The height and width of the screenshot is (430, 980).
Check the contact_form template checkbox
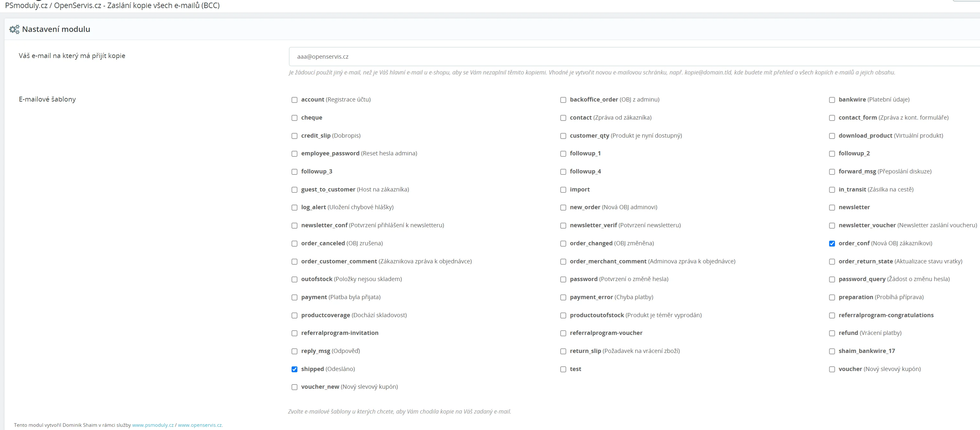[x=832, y=118]
